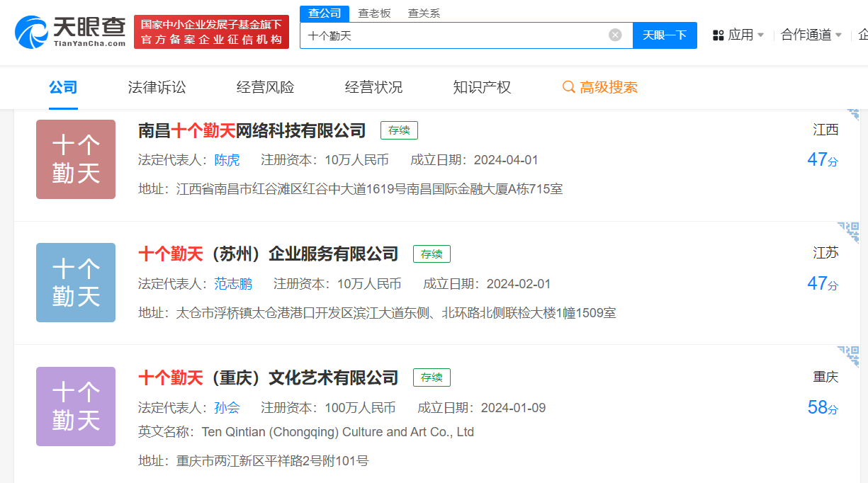868x483 pixels.
Task: Open the purple 十个勤天 Chongqing company logo
Action: point(76,407)
